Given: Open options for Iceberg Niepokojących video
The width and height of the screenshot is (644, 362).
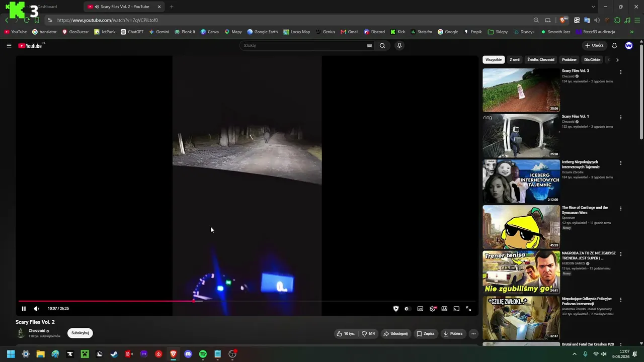Looking at the screenshot, I should 620,163.
